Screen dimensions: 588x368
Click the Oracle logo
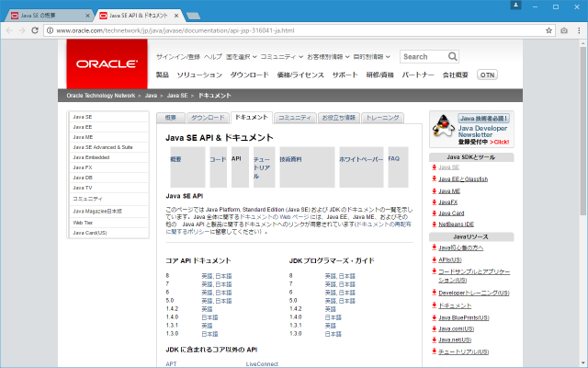[x=107, y=63]
